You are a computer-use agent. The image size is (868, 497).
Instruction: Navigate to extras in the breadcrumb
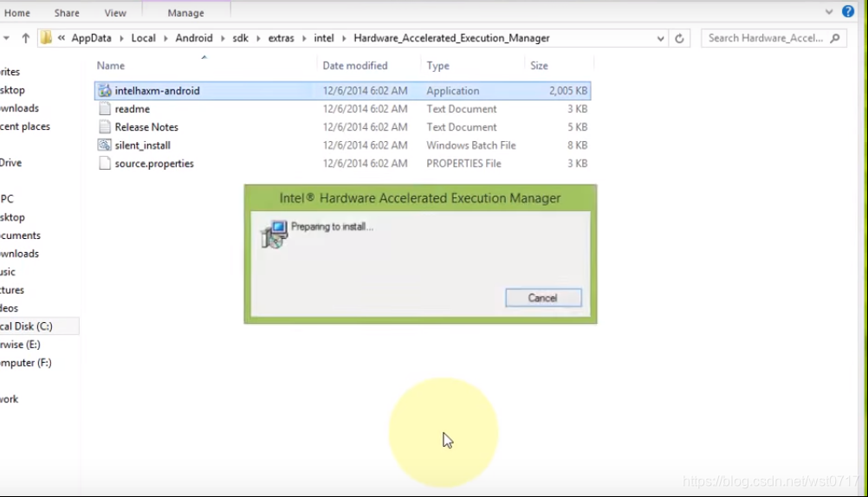282,38
